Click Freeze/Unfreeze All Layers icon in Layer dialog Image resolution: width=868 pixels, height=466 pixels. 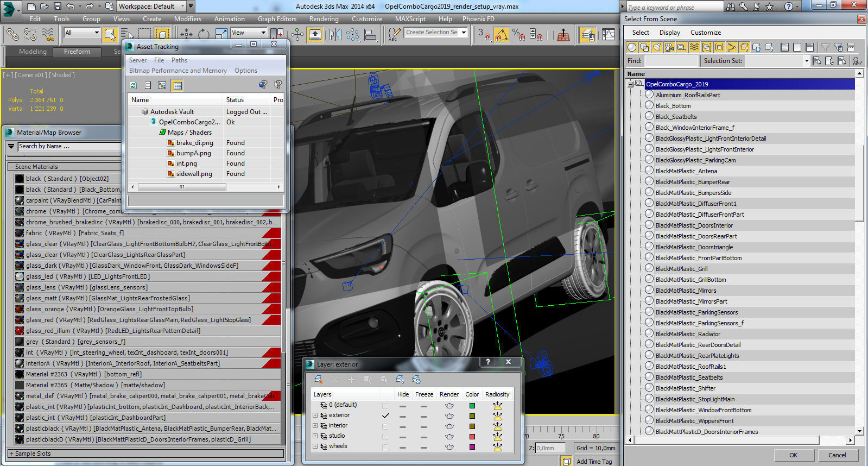(x=416, y=379)
